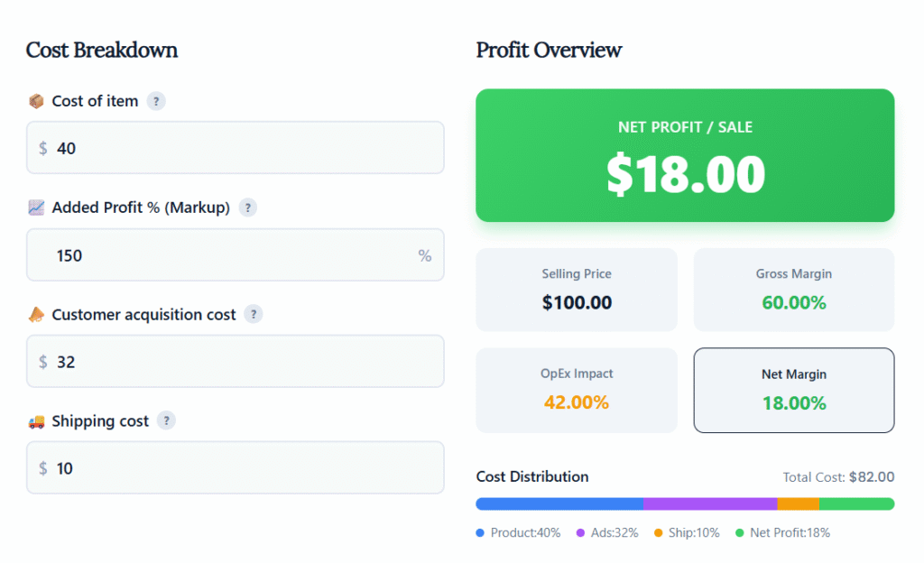Click the Gross Margin card
Viewport: 924px width, 563px height.
pyautogui.click(x=794, y=290)
